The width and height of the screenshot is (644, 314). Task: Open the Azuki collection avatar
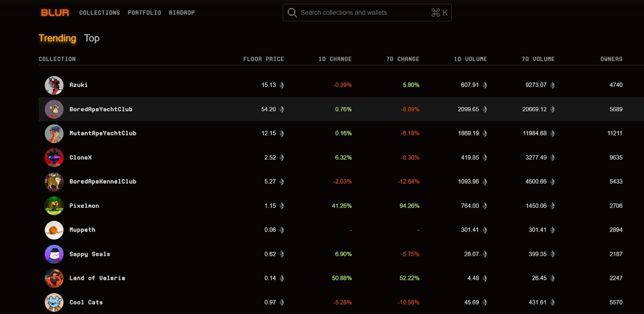click(54, 85)
